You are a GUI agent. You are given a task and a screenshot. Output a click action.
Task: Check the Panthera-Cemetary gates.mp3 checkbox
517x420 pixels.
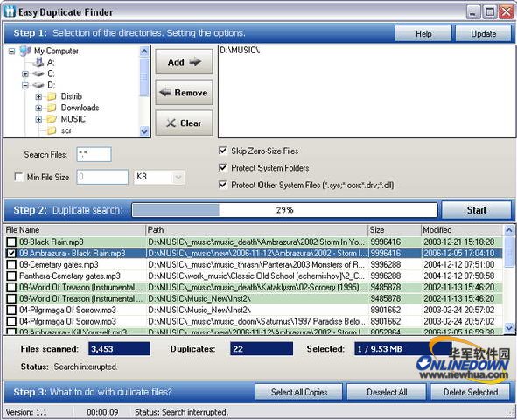(x=11, y=276)
